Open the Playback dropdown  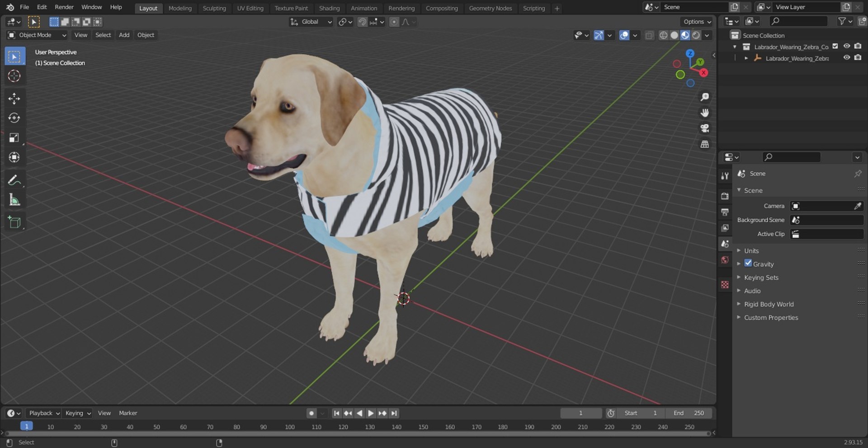tap(44, 413)
